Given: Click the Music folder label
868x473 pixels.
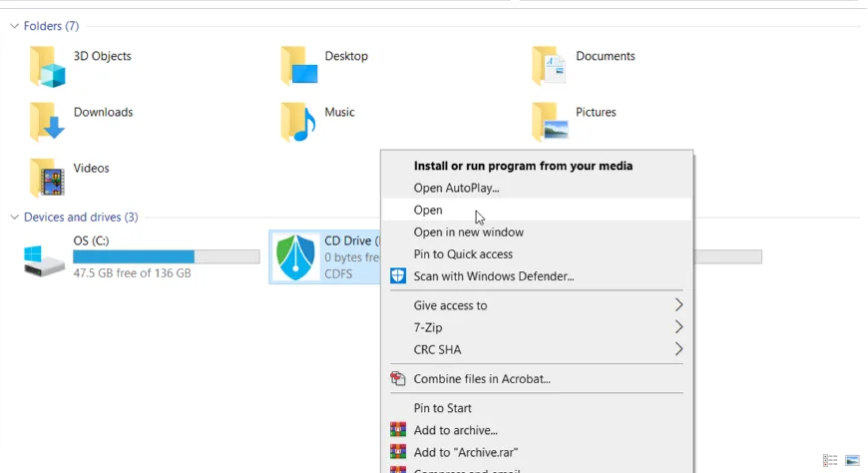Looking at the screenshot, I should 339,112.
